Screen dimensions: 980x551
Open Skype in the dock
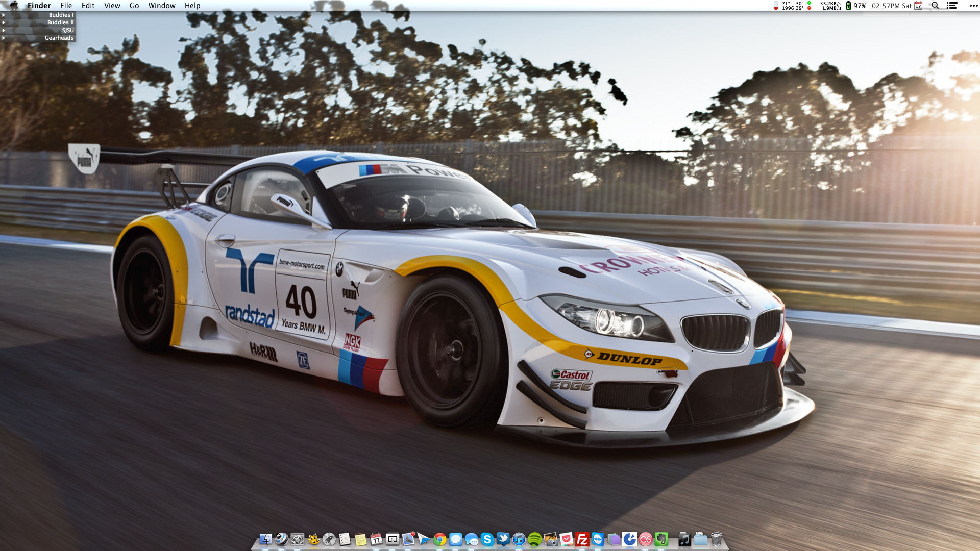tap(487, 539)
